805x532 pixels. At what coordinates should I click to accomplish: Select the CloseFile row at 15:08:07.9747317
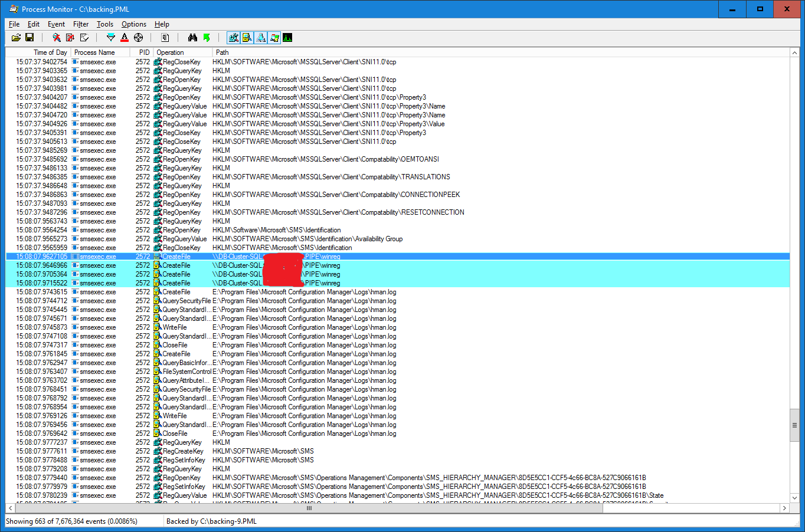[398, 345]
